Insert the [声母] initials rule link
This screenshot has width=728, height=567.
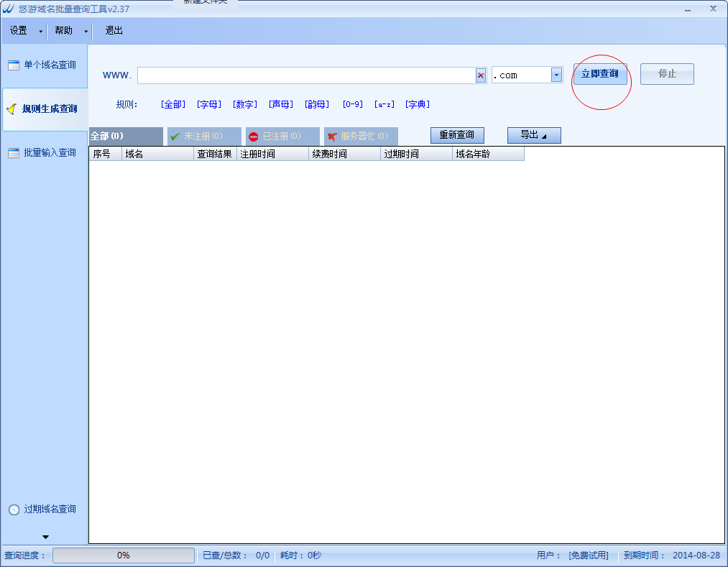(x=281, y=104)
